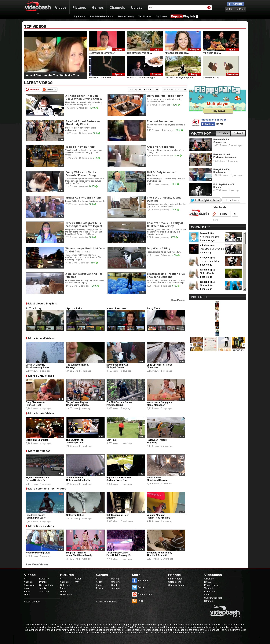The height and width of the screenshot is (644, 270).
Task: Click the Pictures carousel left arrow
Action: [x=191, y=345]
